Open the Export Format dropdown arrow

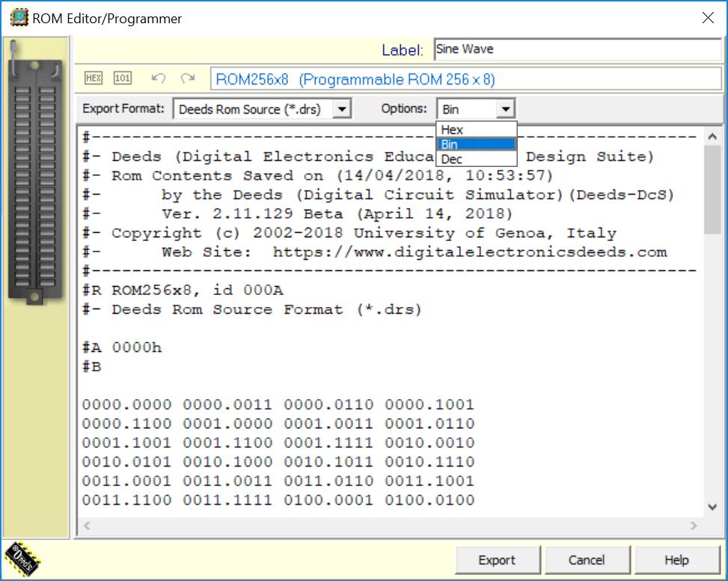[342, 109]
